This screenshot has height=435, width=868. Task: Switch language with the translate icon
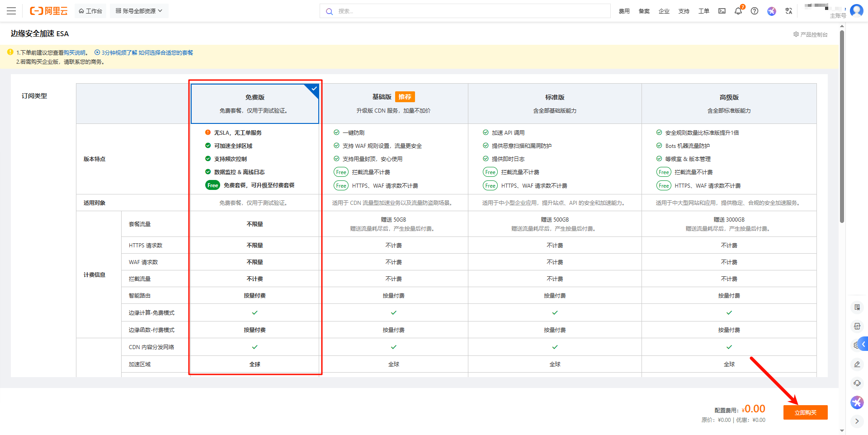point(789,11)
